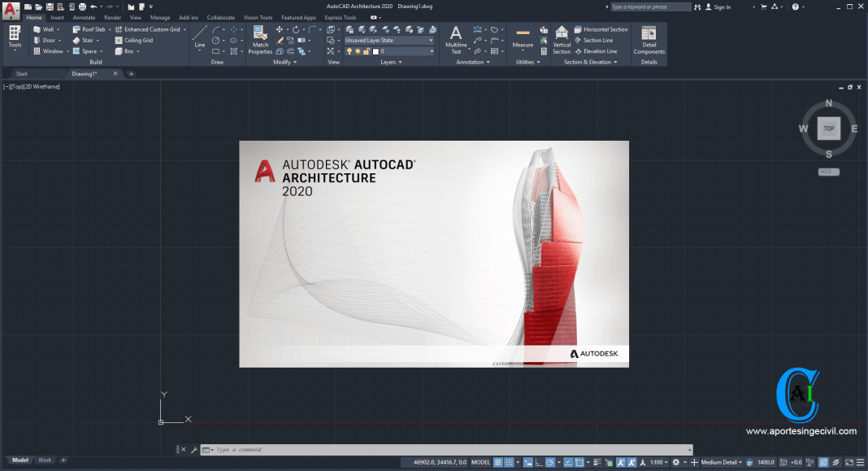
Task: Click the layer color white swatch
Action: (375, 51)
